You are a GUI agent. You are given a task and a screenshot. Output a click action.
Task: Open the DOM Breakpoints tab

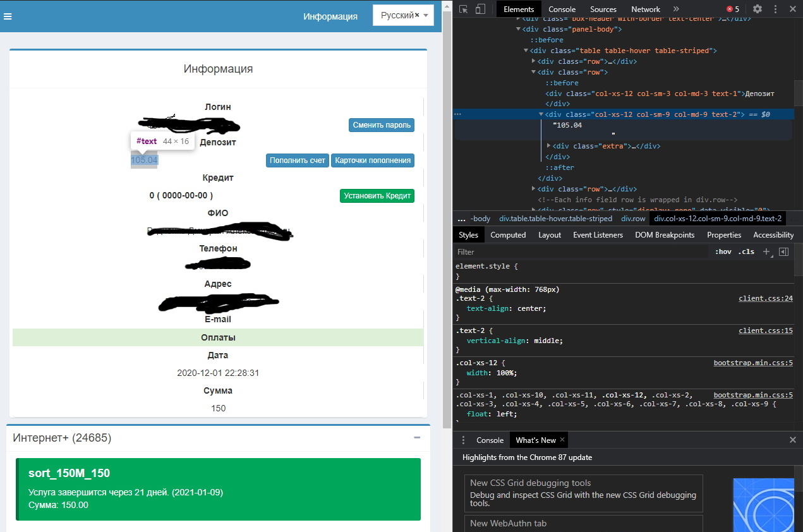[665, 234]
